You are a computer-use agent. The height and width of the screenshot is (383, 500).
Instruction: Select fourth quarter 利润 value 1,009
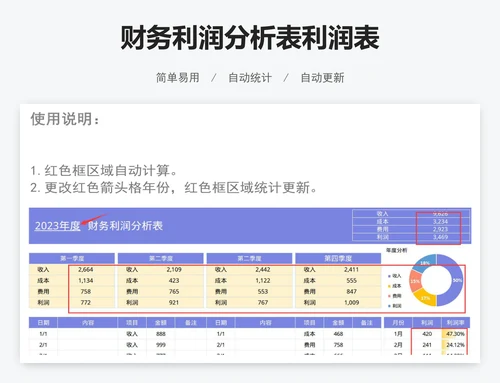[351, 303]
